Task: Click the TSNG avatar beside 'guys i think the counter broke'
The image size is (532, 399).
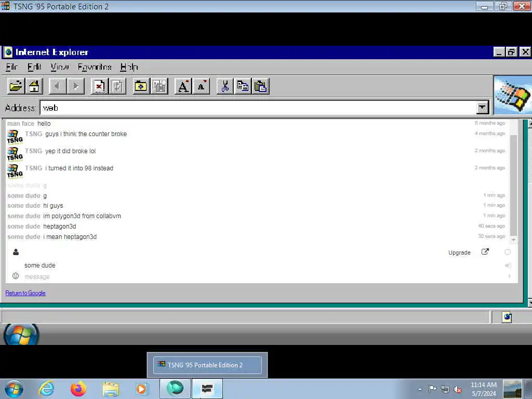Action: click(15, 137)
